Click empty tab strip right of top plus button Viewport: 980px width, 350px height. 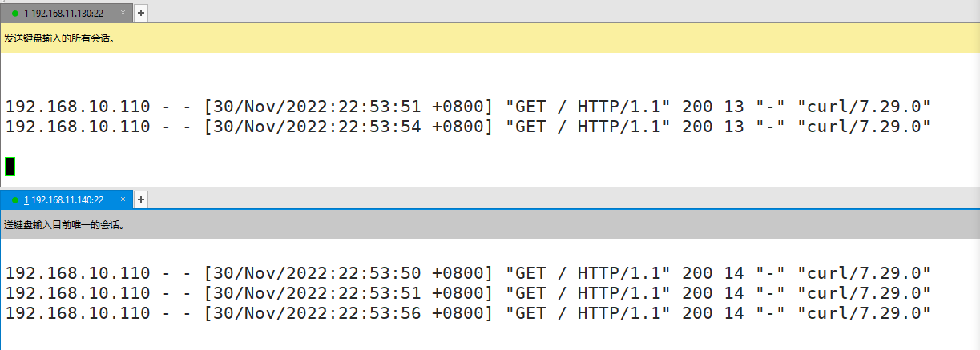[x=561, y=14]
